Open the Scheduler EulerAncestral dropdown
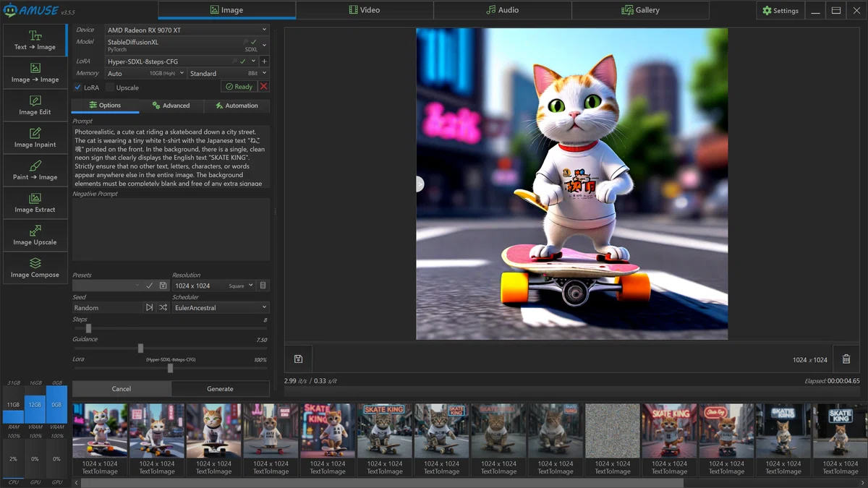This screenshot has width=868, height=488. coord(221,307)
